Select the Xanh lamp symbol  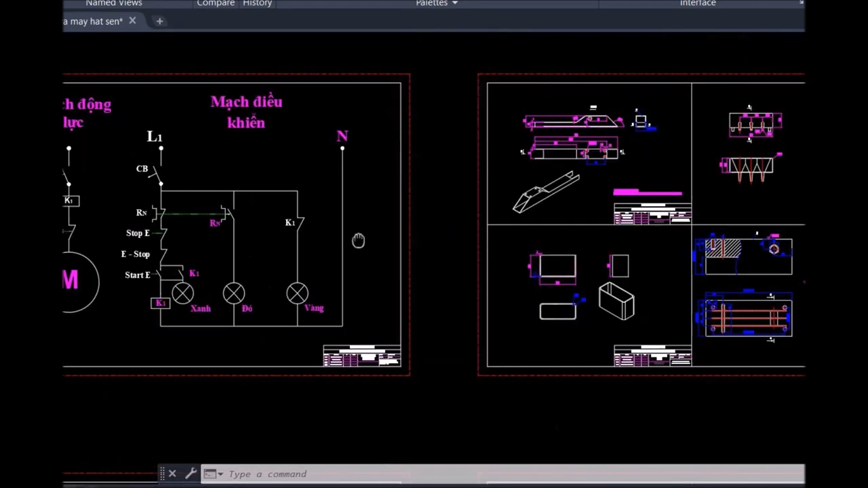[x=182, y=293]
